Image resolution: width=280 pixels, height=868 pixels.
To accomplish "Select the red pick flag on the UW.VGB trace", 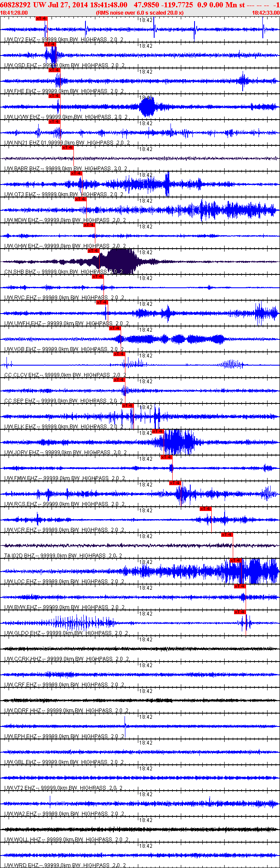I will coord(115,328).
